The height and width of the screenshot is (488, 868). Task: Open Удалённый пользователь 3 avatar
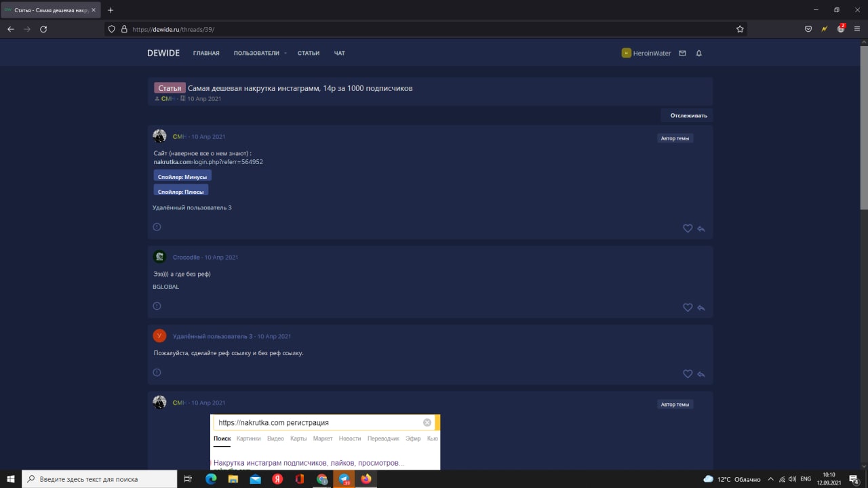(x=159, y=335)
